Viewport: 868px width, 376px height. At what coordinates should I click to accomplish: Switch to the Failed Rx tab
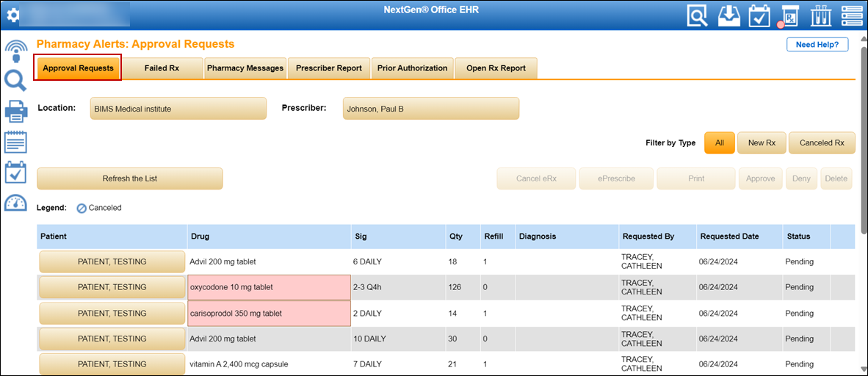[x=162, y=68]
